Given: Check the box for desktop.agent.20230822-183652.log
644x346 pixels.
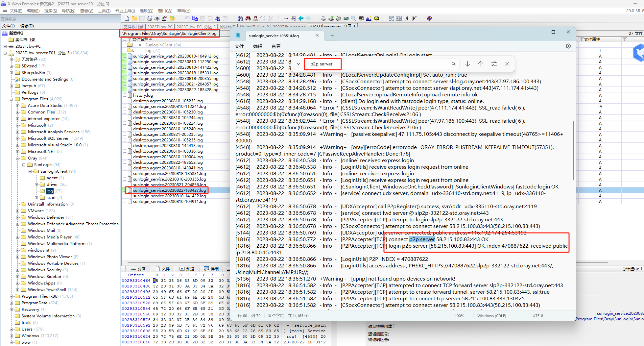Looking at the screenshot, I should [125, 162].
